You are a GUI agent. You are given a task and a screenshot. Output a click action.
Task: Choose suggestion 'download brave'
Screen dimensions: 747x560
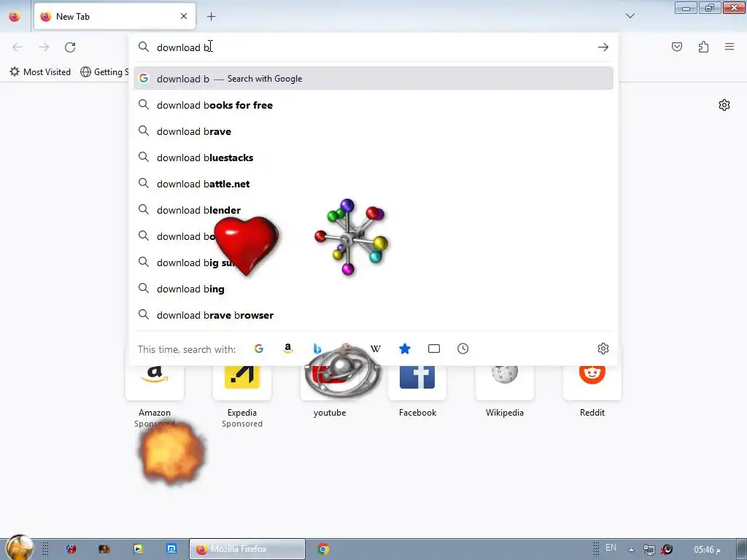click(373, 131)
